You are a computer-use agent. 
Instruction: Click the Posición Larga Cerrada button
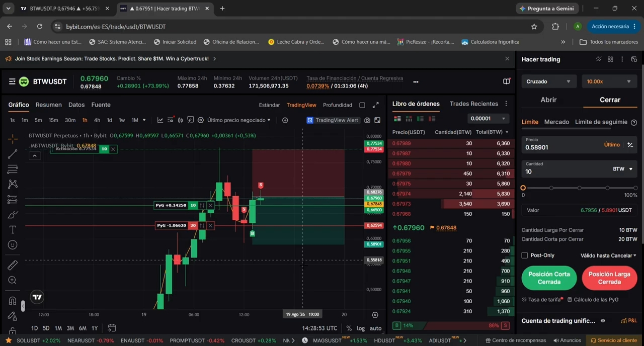[609, 278]
